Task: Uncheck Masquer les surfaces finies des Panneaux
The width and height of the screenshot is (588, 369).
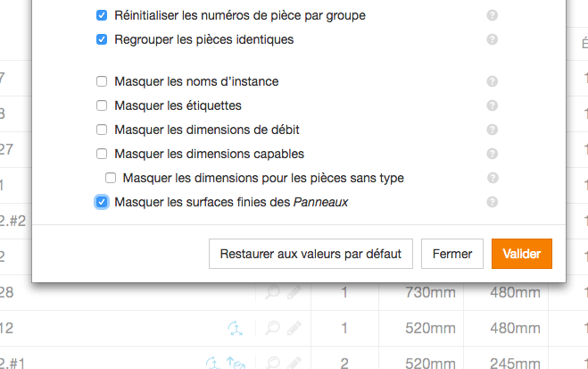Action: click(x=102, y=202)
